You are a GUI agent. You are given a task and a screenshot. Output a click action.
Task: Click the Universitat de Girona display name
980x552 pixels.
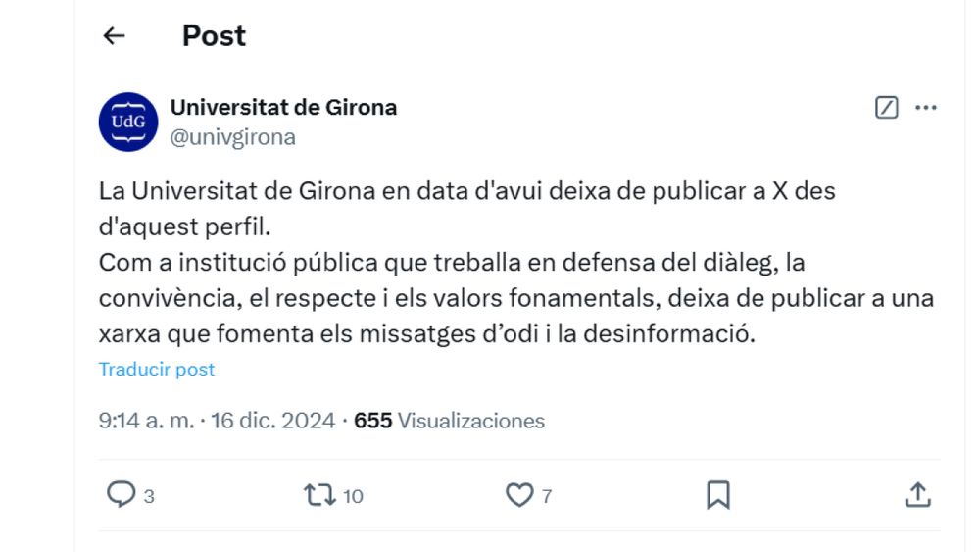pos(284,108)
